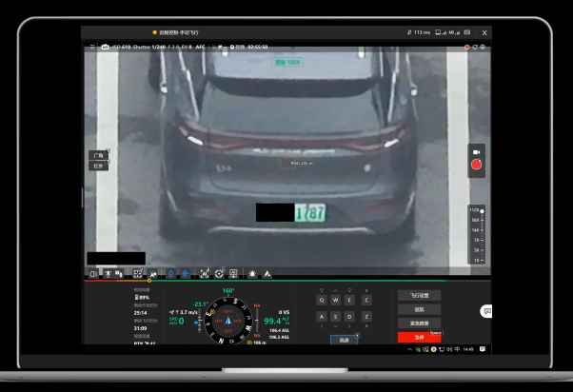Click the blue starburst laser toolbar icon
Viewport: 573px width, 392px height.
point(186,274)
